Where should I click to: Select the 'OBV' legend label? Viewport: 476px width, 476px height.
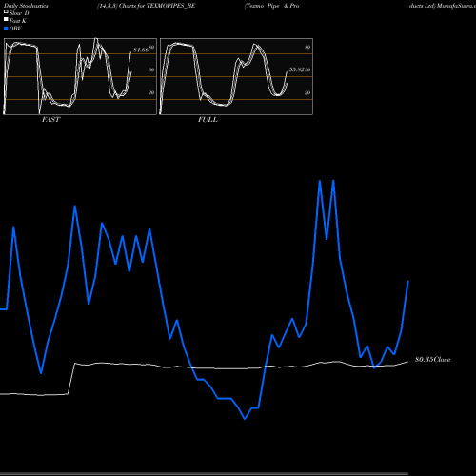(15, 29)
